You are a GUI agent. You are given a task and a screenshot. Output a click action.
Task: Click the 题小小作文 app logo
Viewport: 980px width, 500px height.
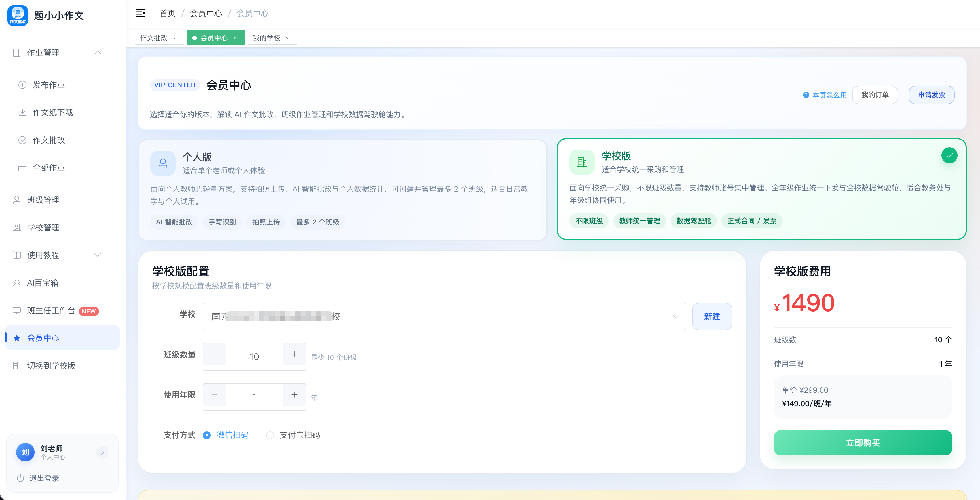click(18, 15)
